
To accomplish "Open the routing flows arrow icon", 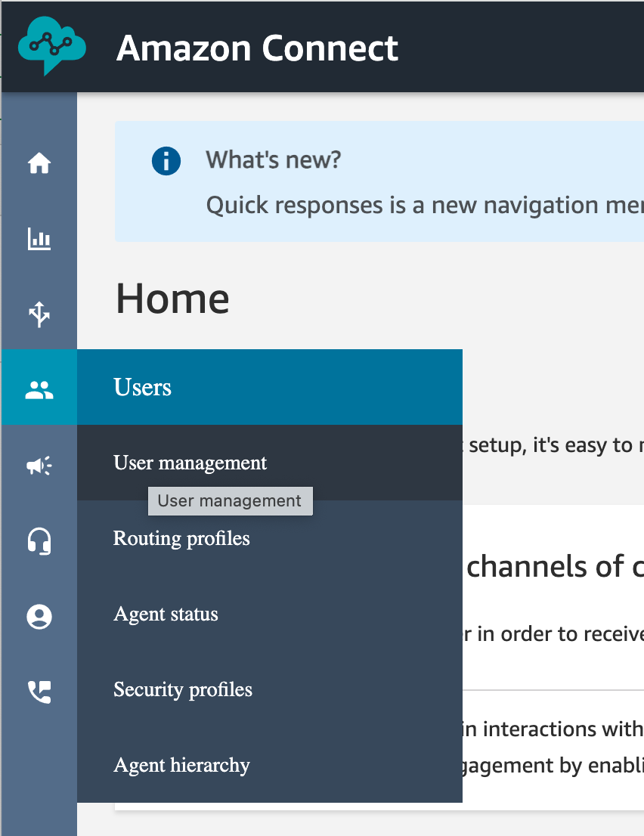I will pos(39,314).
